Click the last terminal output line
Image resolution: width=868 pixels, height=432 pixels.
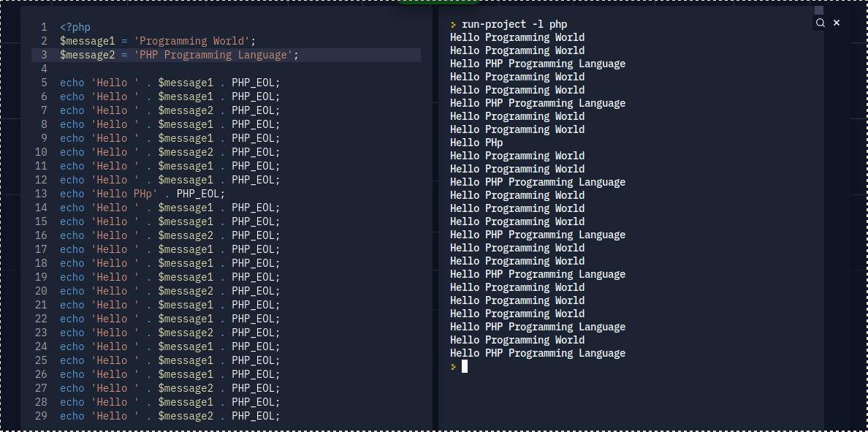[x=538, y=353]
